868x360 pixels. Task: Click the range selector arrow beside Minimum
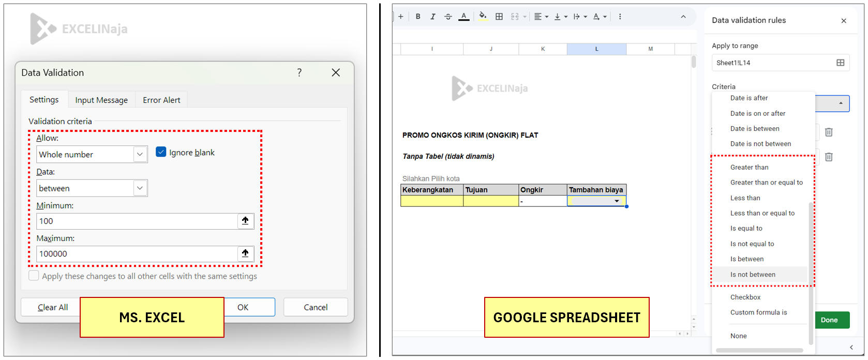point(246,221)
